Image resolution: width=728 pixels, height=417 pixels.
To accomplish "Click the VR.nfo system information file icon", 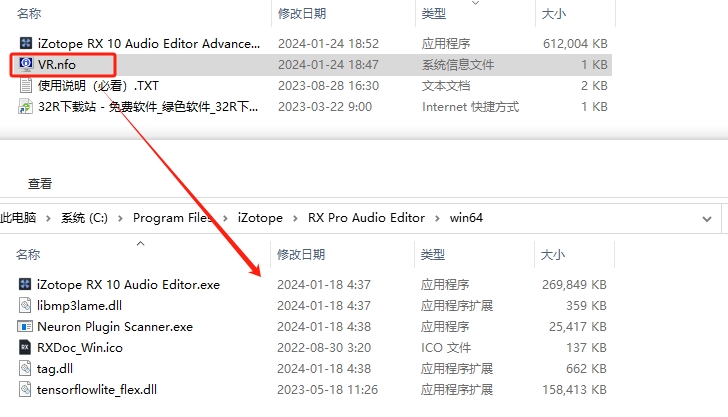I will click(26, 65).
